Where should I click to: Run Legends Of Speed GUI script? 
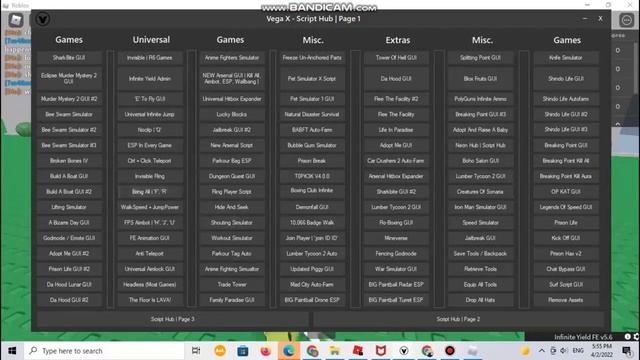click(x=566, y=207)
